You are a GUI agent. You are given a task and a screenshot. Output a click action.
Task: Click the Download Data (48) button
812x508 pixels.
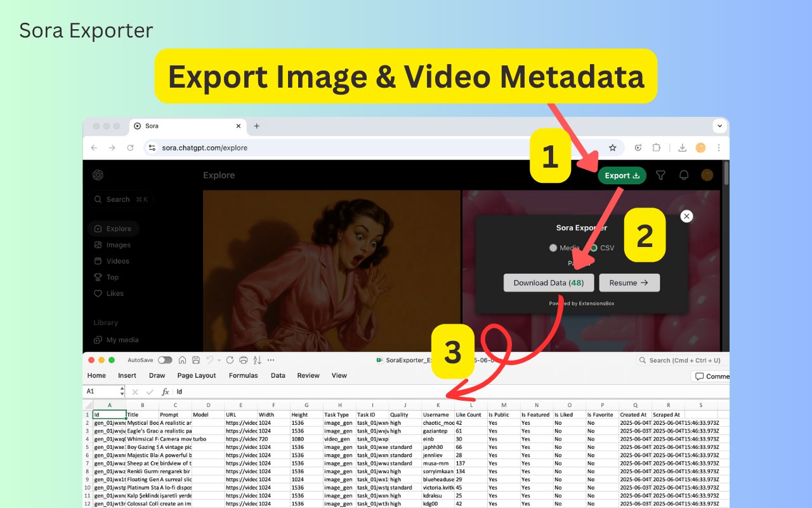point(549,283)
